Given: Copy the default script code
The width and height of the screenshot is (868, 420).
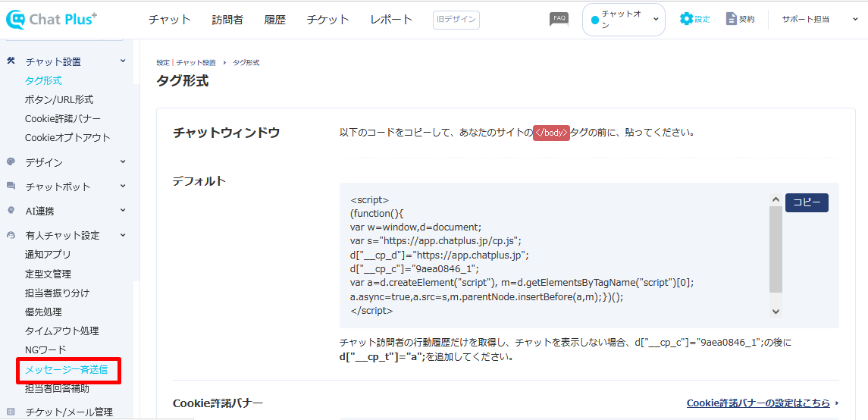Looking at the screenshot, I should pyautogui.click(x=807, y=202).
